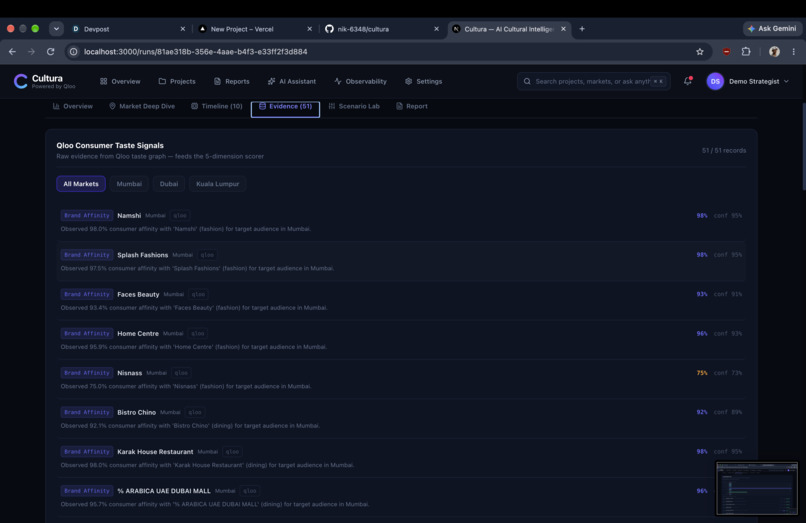Click the page vertical scrollbar
This screenshot has width=806, height=523.
click(803, 147)
